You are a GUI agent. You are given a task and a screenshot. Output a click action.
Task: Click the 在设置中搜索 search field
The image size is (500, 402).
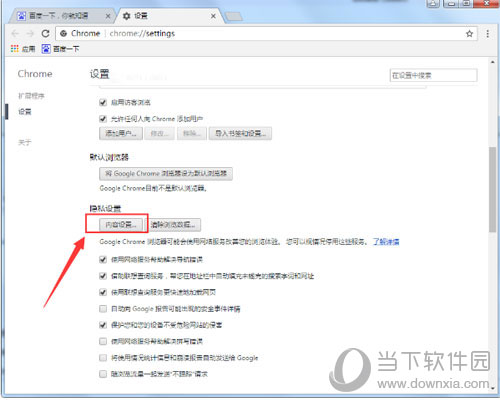click(433, 75)
